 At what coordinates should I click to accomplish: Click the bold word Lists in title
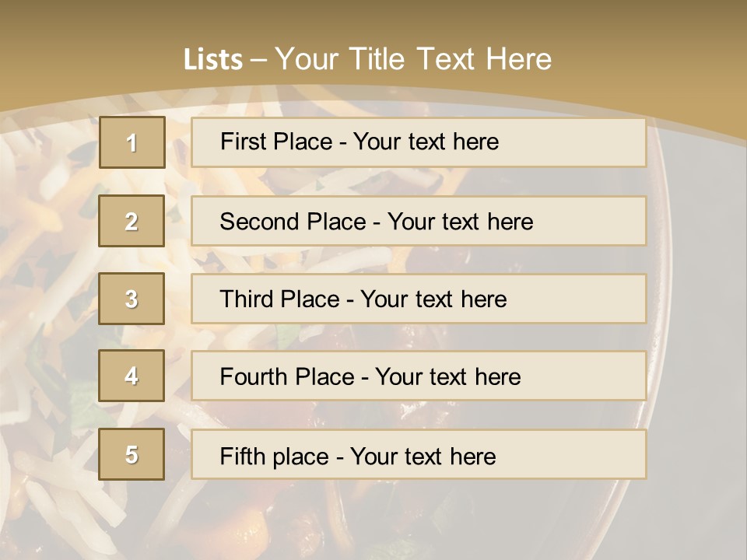pos(213,59)
